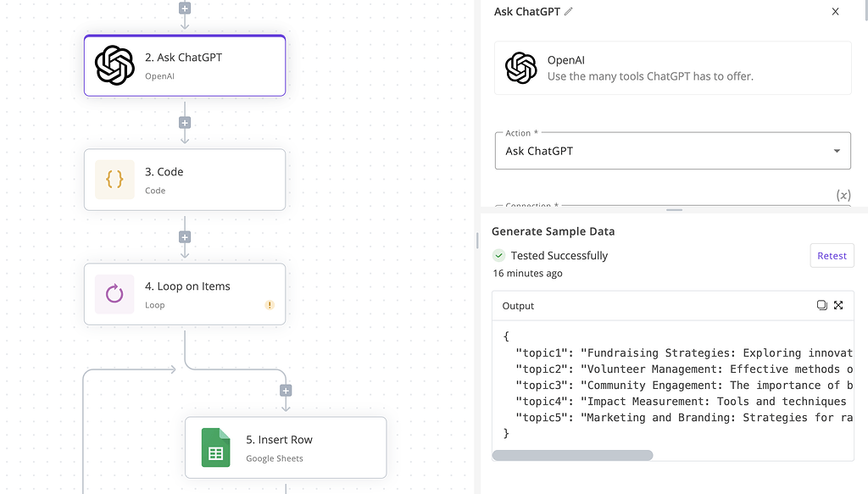Image resolution: width=868 pixels, height=494 pixels.
Task: Select the 5. Insert Row step card
Action: click(x=286, y=447)
